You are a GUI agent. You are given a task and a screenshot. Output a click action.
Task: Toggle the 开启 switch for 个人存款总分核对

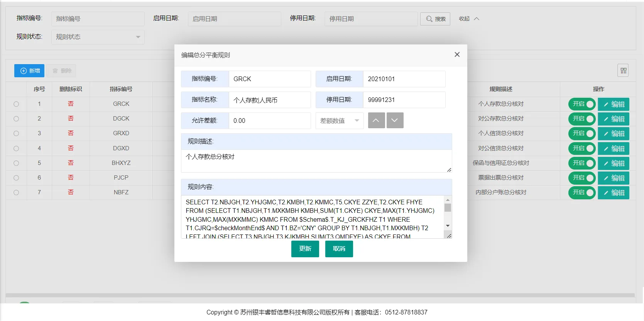tap(582, 104)
